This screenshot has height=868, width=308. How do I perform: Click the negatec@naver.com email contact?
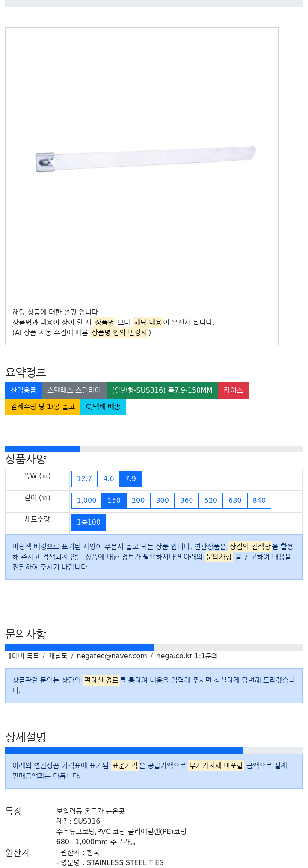click(112, 656)
